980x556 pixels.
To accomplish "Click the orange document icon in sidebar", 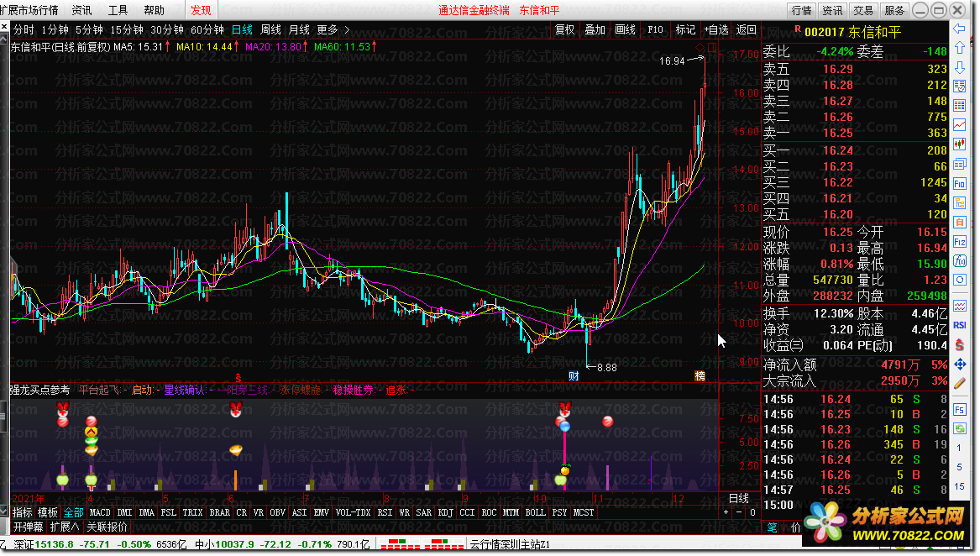I will click(x=959, y=222).
